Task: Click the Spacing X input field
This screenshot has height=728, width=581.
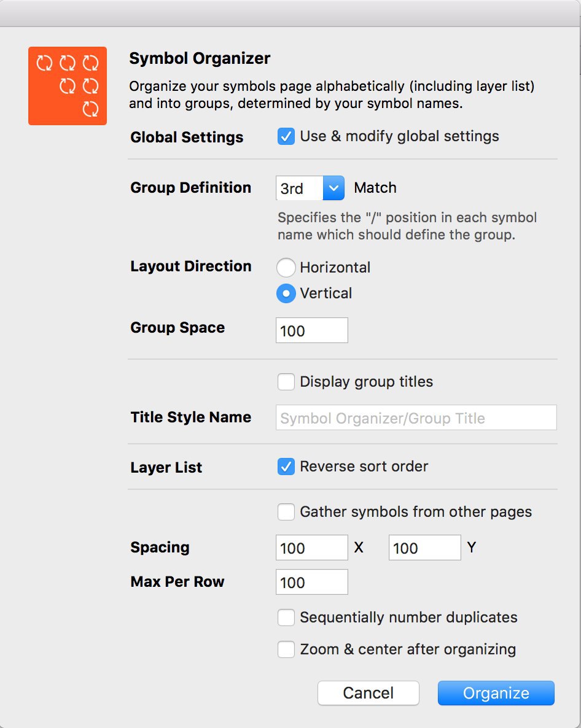Action: pyautogui.click(x=311, y=548)
